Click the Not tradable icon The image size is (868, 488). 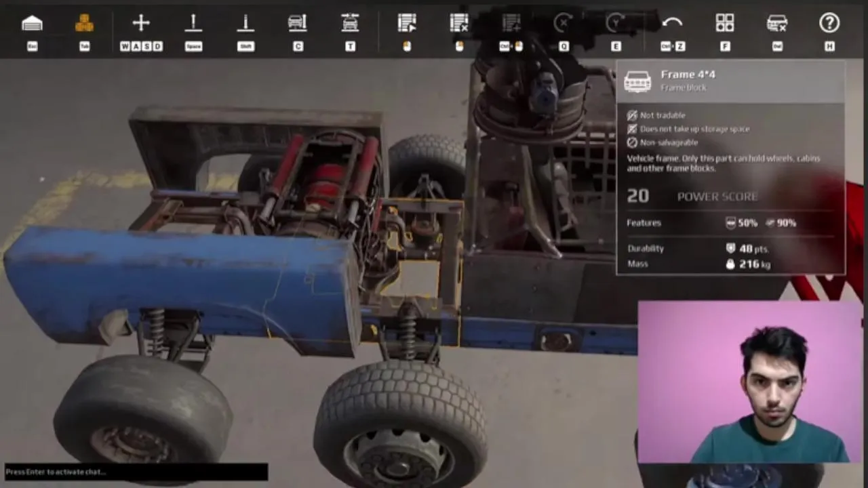(632, 115)
